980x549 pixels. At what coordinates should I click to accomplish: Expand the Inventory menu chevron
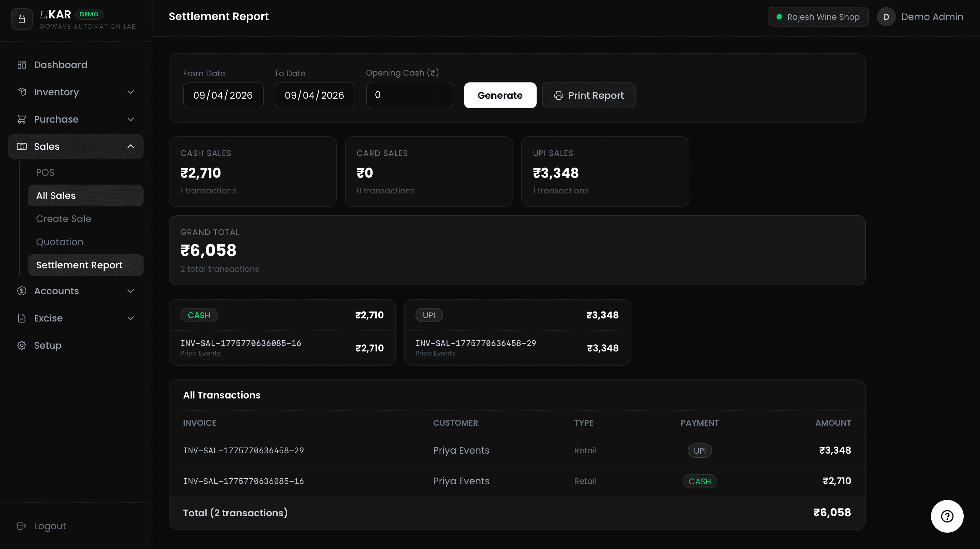tap(130, 92)
